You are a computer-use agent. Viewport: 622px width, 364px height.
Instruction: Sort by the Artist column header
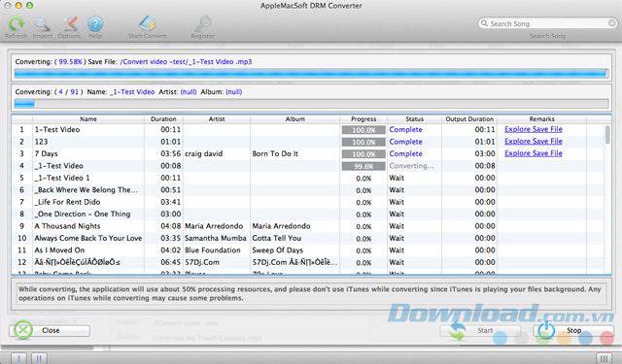217,118
